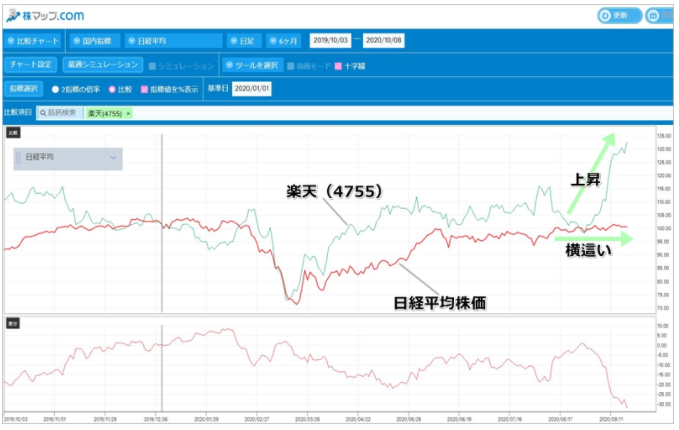Click the 比較 label badge on upper chart
This screenshot has height=430, width=679.
coord(13,133)
